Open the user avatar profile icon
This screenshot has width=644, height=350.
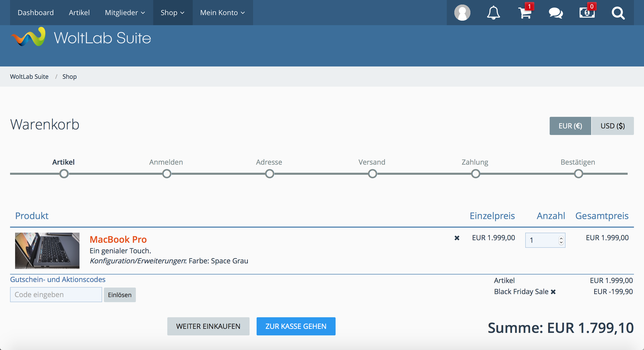(462, 13)
